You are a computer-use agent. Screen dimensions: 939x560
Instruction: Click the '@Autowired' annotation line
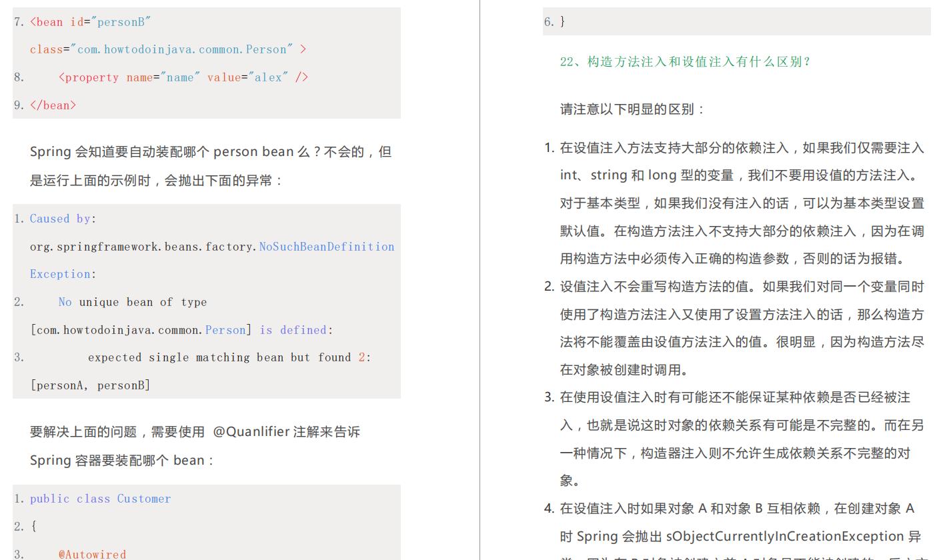(92, 554)
